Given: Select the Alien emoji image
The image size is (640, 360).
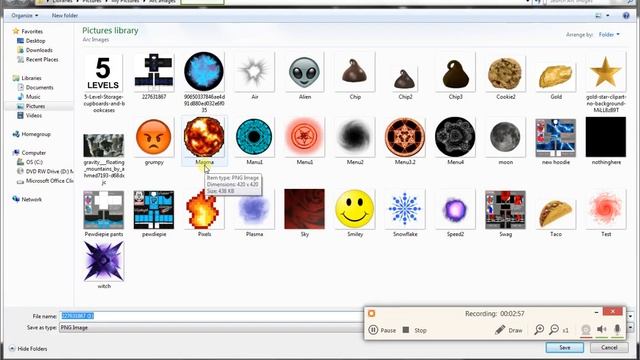Looking at the screenshot, I should (x=304, y=72).
